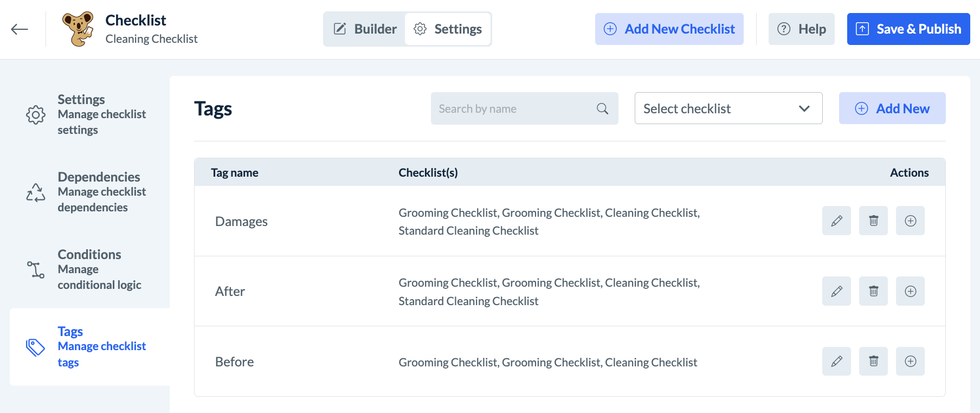Image resolution: width=980 pixels, height=413 pixels.
Task: Click the plus icon on Before row
Action: click(x=910, y=362)
